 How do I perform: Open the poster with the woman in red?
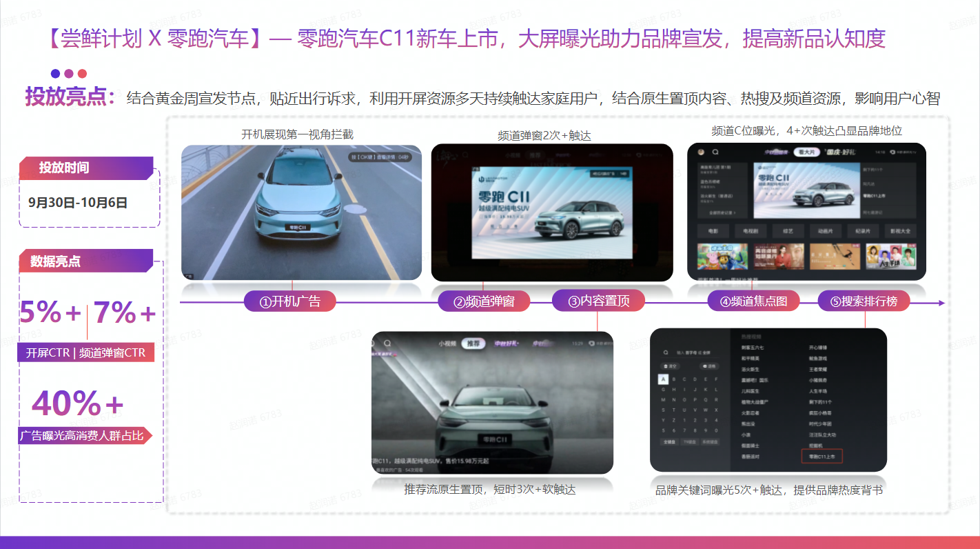[779, 257]
